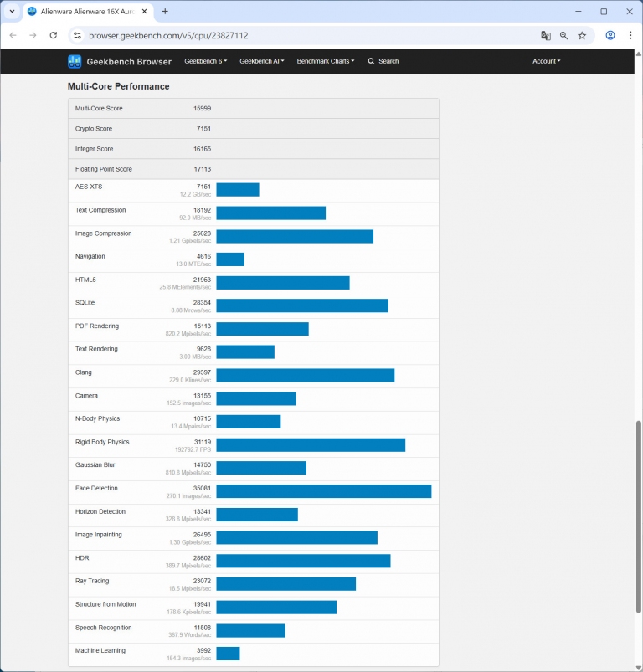Click the Search link in navbar
This screenshot has height=672, width=643.
(x=383, y=61)
